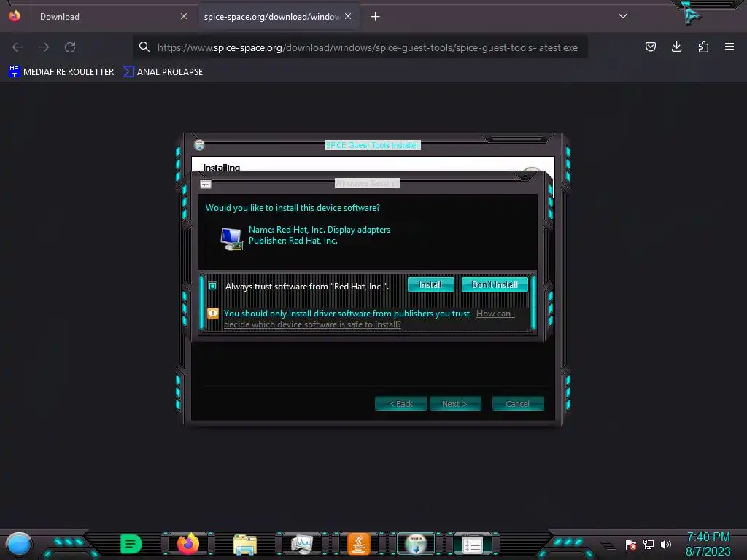Open the Java app on taskbar
The width and height of the screenshot is (747, 560).
[359, 544]
